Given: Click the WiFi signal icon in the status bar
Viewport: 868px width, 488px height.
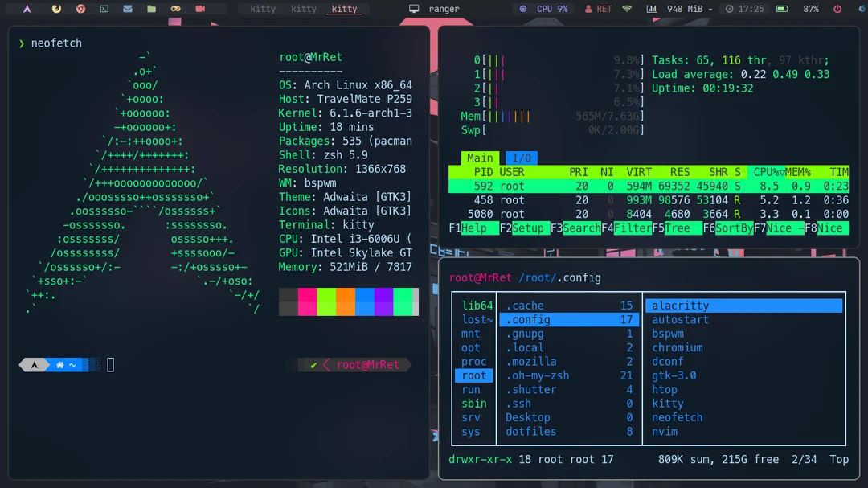Looking at the screenshot, I should 627,9.
